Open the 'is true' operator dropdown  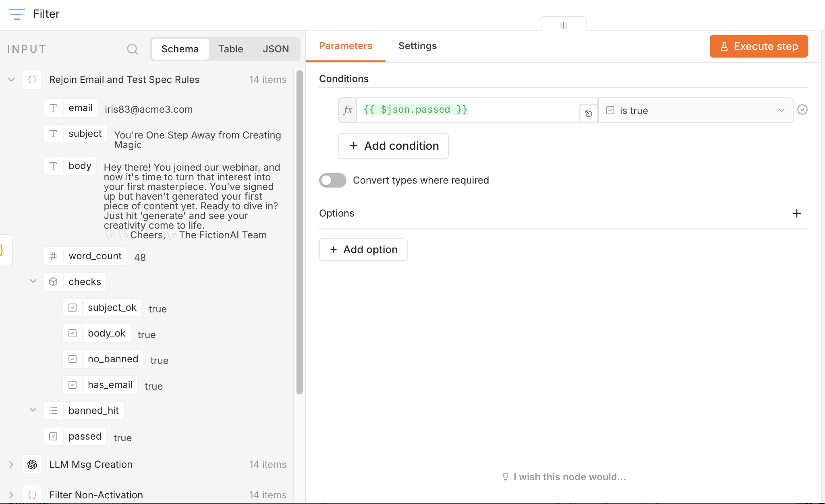696,110
